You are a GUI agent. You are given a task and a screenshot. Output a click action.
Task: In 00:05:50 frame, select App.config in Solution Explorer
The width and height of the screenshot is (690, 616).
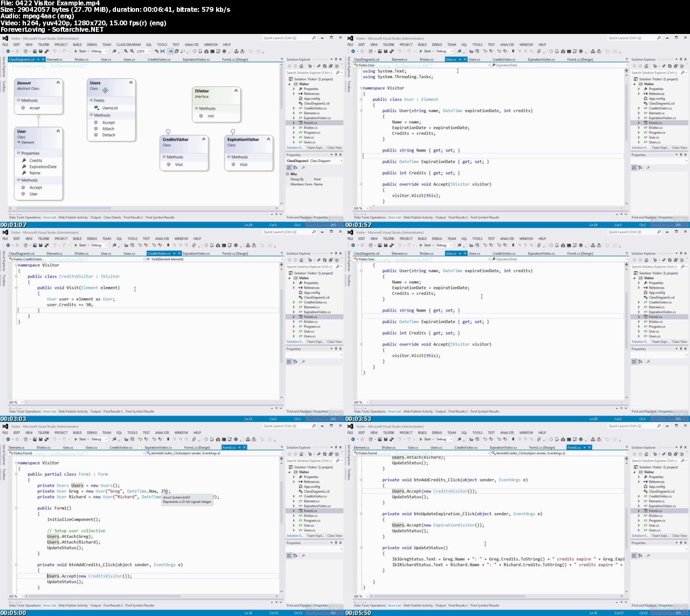tap(657, 487)
